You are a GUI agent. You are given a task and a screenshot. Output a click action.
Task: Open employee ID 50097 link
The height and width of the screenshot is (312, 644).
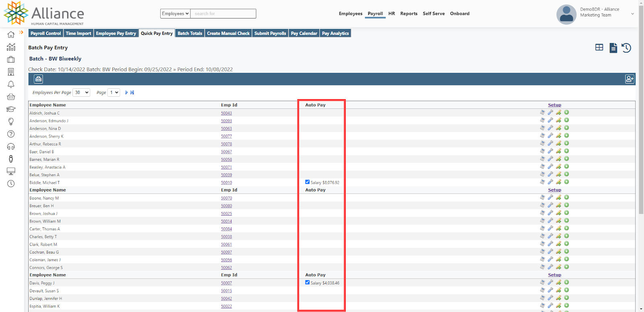[226, 252]
